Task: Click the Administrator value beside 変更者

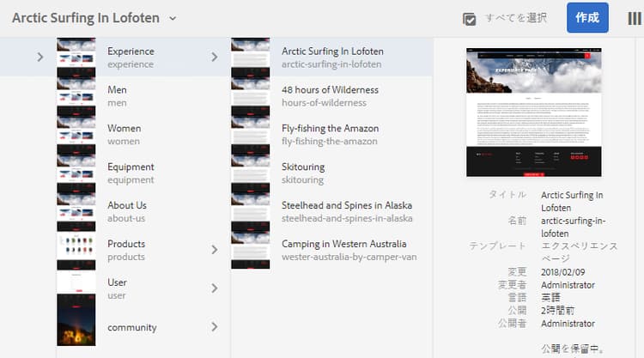Action: click(x=568, y=285)
